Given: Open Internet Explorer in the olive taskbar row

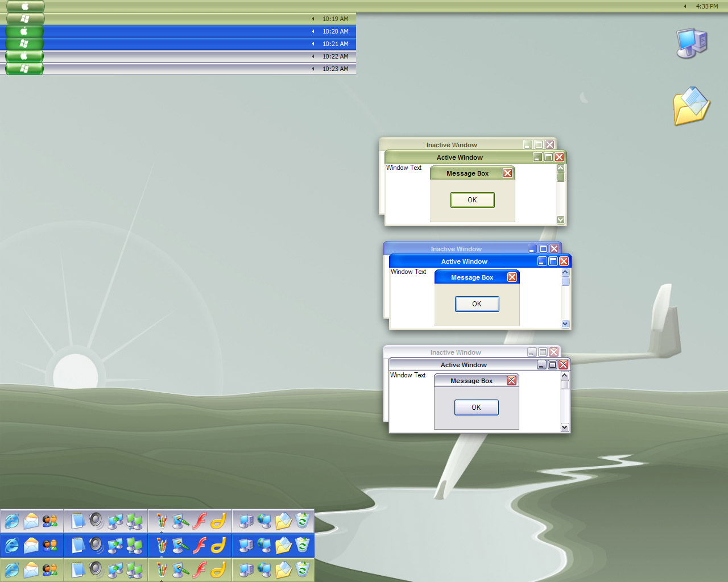Looking at the screenshot, I should click(12, 569).
